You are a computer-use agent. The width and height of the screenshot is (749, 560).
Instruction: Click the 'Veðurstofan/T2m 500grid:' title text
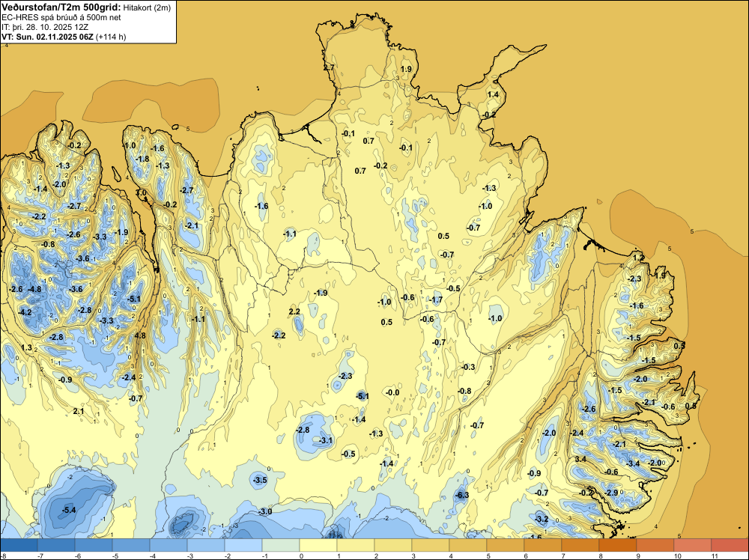(61, 7)
